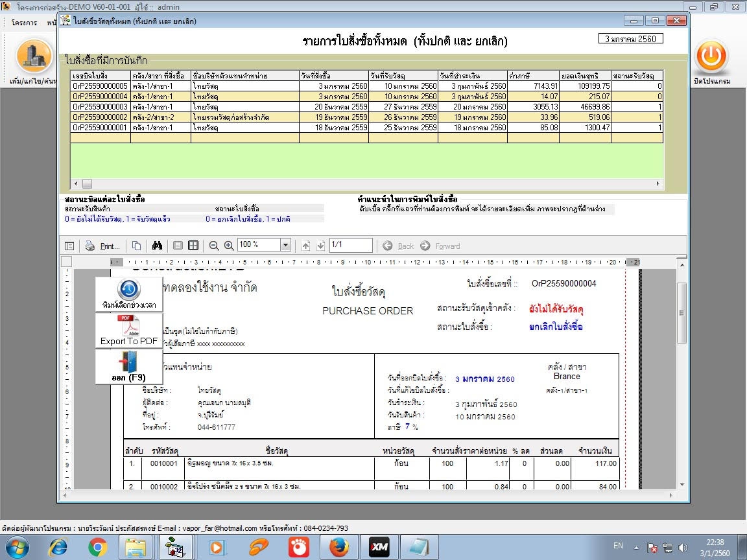Open the 100% zoom level dropdown
747x560 pixels.
point(285,245)
